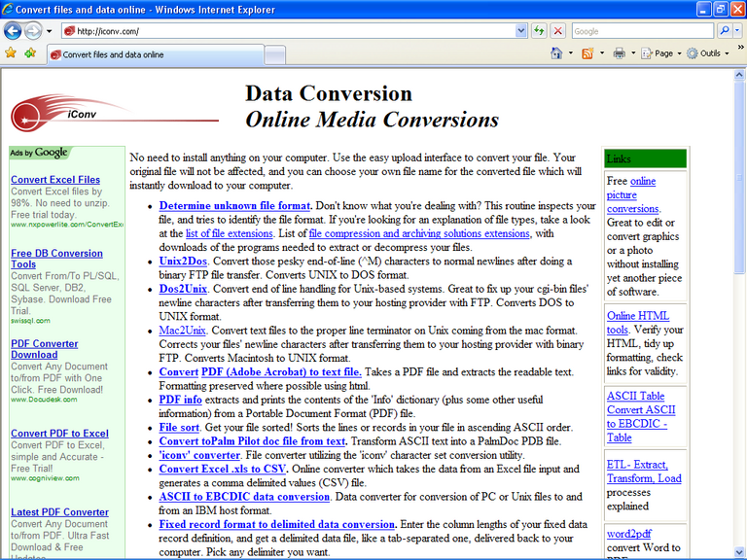Open the 'Free DB Conversion Tools' ad link

point(56,259)
